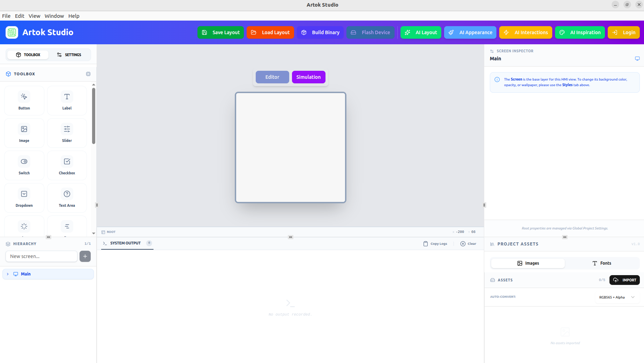Select the Checkbox widget in the Toolbox
This screenshot has width=644, height=363.
point(67,165)
